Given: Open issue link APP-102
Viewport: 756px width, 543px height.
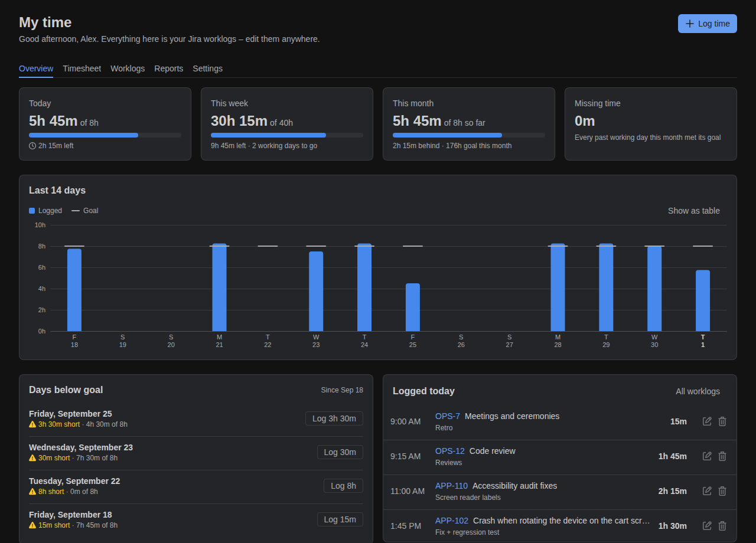Looking at the screenshot, I should click(x=452, y=521).
